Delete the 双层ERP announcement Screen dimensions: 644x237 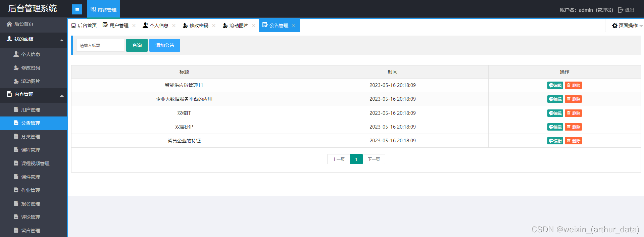[x=573, y=127]
